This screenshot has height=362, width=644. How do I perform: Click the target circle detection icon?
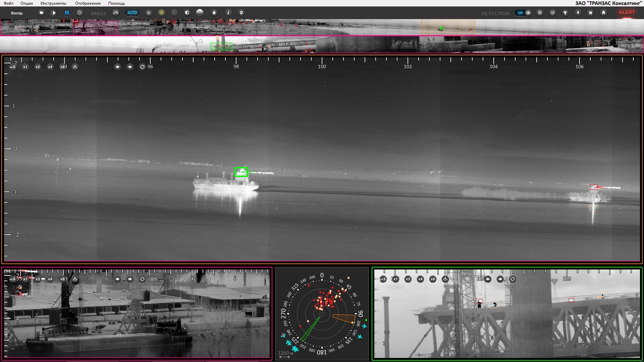540,13
